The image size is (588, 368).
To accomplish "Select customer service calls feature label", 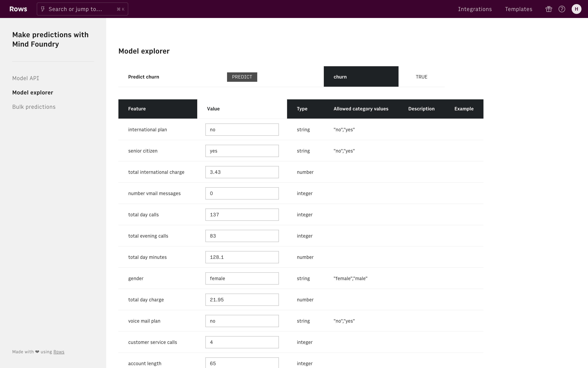I will point(153,342).
